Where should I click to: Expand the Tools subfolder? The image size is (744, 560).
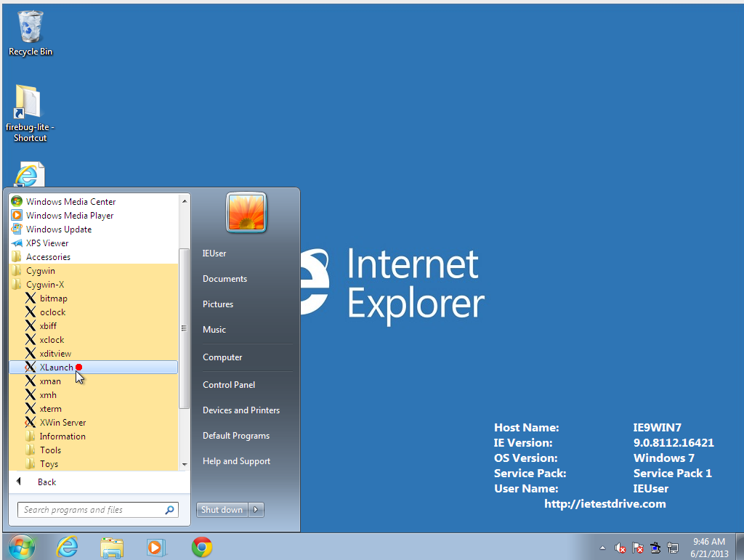tap(94, 450)
